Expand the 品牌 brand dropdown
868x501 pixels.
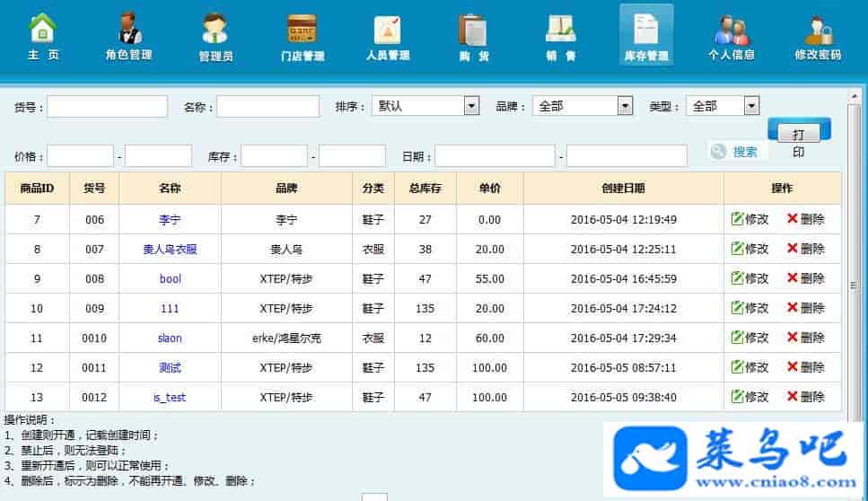[625, 107]
